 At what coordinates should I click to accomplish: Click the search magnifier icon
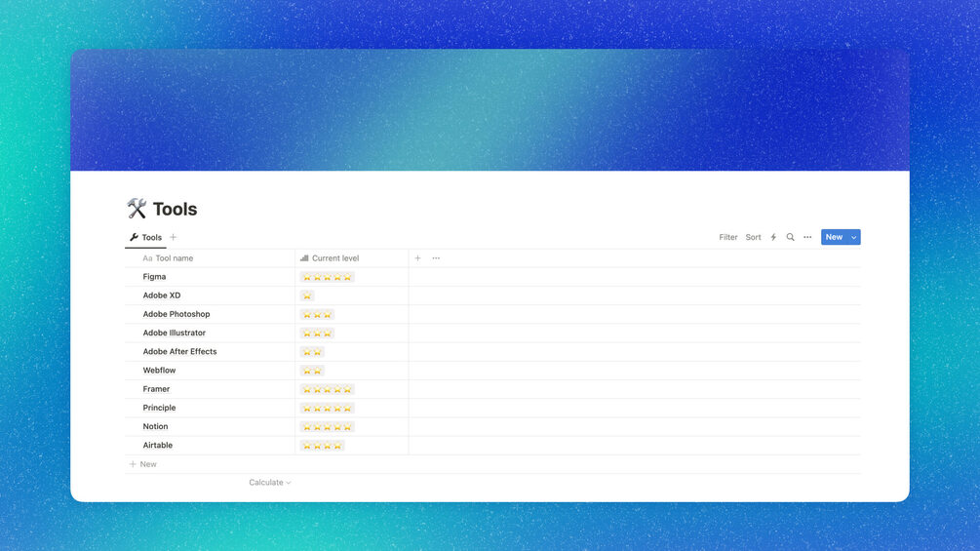tap(790, 237)
